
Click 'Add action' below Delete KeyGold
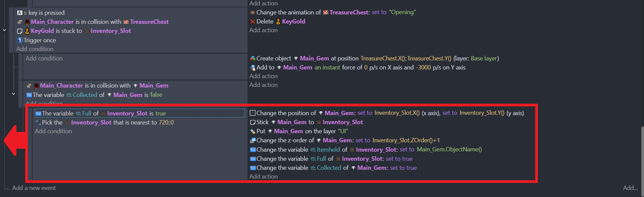(264, 30)
